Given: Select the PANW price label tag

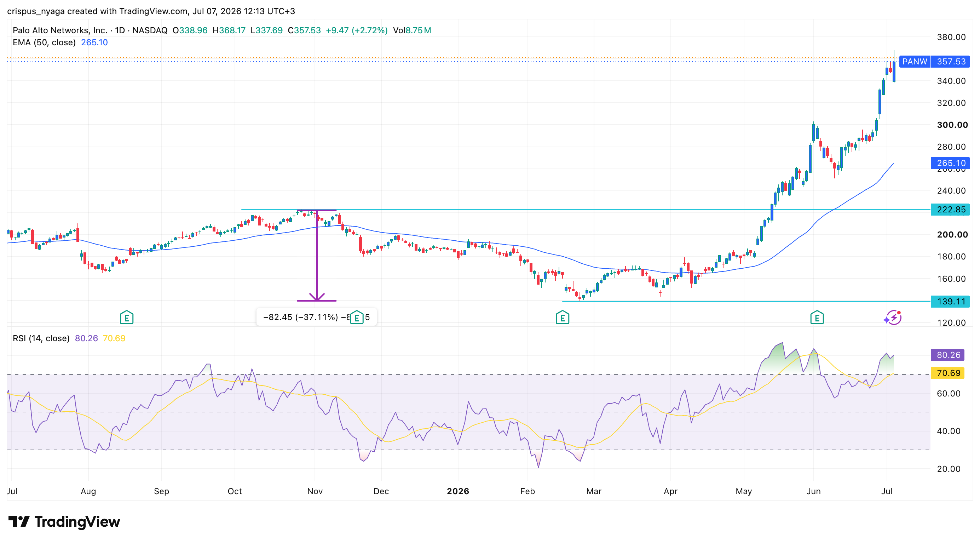Looking at the screenshot, I should [915, 62].
